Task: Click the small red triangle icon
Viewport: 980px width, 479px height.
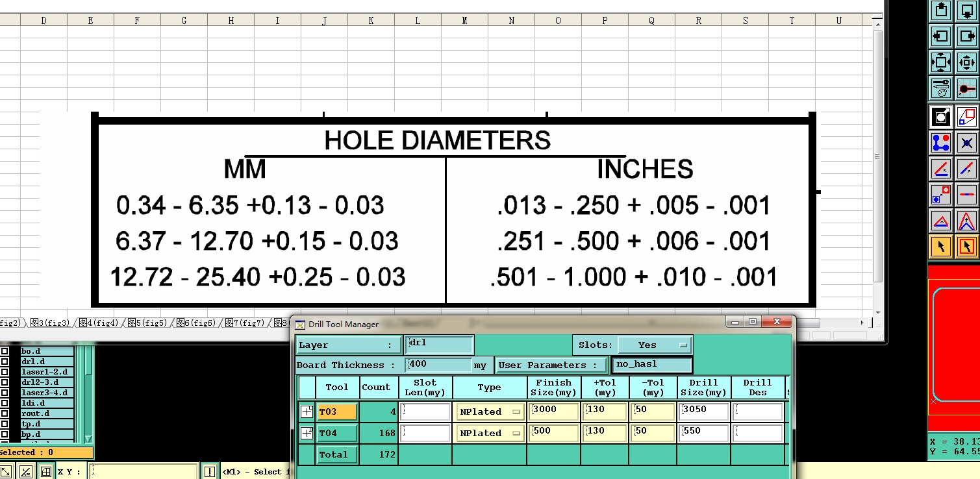Action: click(x=941, y=221)
